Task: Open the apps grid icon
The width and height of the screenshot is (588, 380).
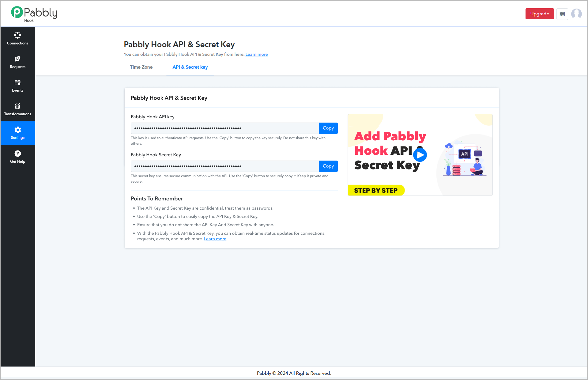Action: coord(562,14)
